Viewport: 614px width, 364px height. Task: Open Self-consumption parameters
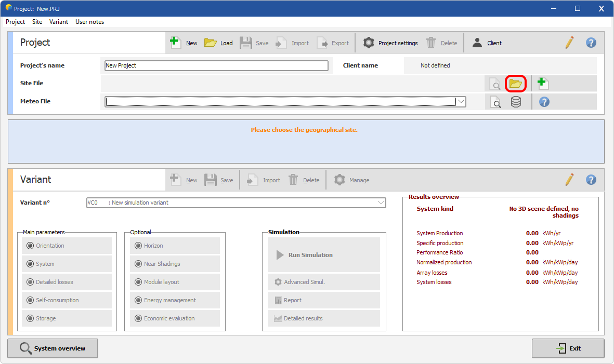pyautogui.click(x=67, y=300)
